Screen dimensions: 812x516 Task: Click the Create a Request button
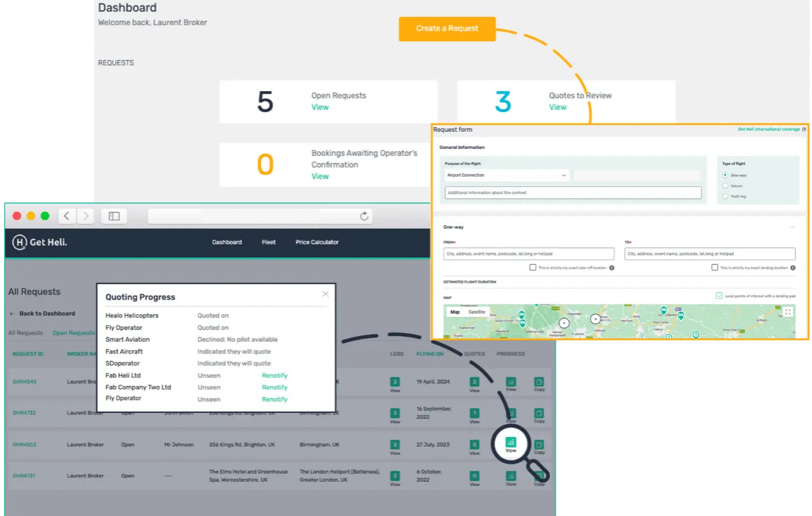[x=447, y=29]
